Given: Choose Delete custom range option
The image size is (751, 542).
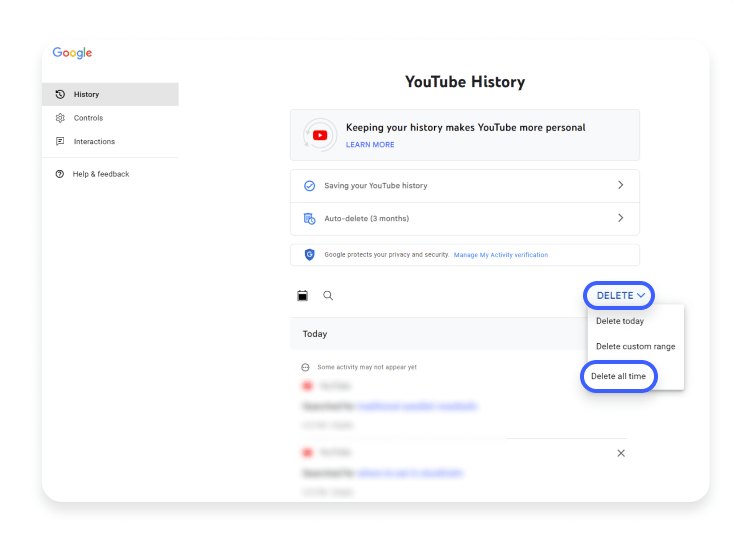Looking at the screenshot, I should (636, 346).
